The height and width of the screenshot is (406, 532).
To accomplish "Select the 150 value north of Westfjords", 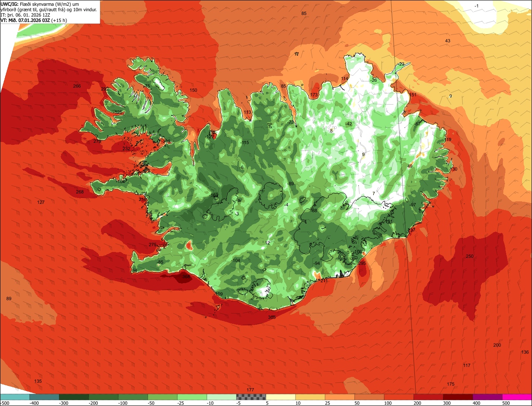I will (193, 90).
